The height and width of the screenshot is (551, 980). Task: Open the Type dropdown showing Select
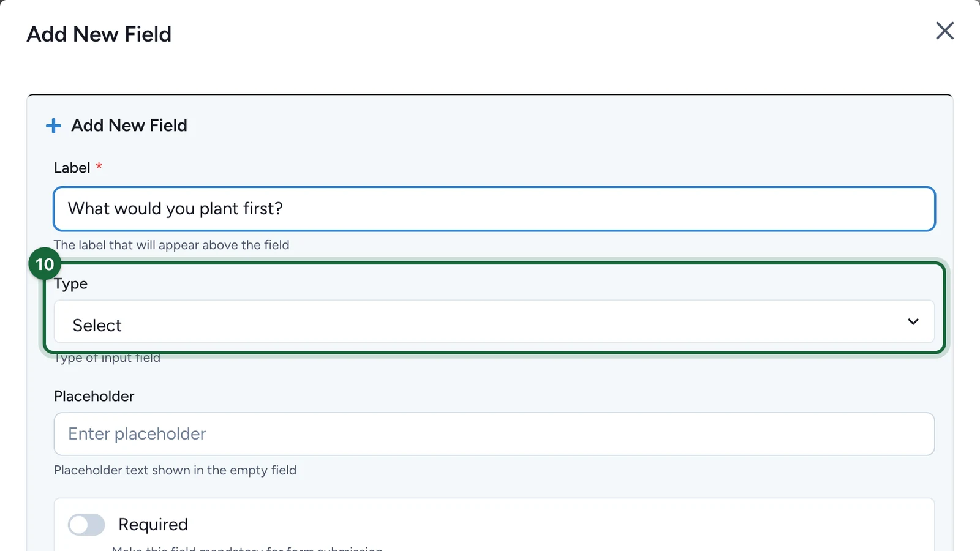pyautogui.click(x=494, y=321)
